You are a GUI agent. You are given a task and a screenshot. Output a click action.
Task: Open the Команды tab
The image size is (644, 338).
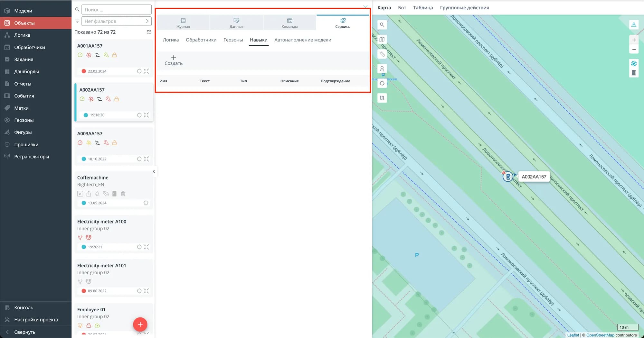[289, 23]
